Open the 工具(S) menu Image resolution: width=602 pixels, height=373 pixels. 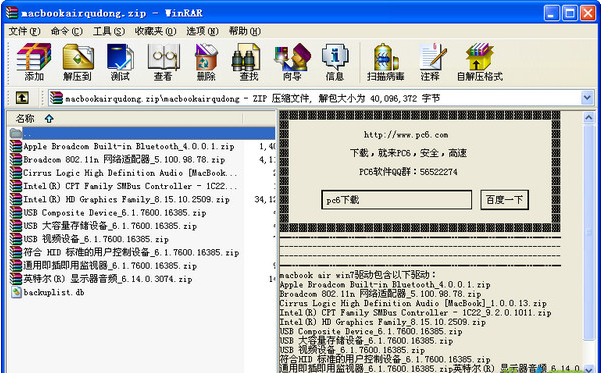pyautogui.click(x=109, y=31)
